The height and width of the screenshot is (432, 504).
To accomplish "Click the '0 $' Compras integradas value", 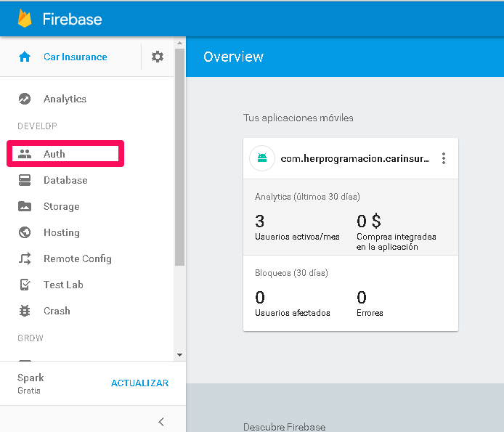I will click(x=369, y=221).
